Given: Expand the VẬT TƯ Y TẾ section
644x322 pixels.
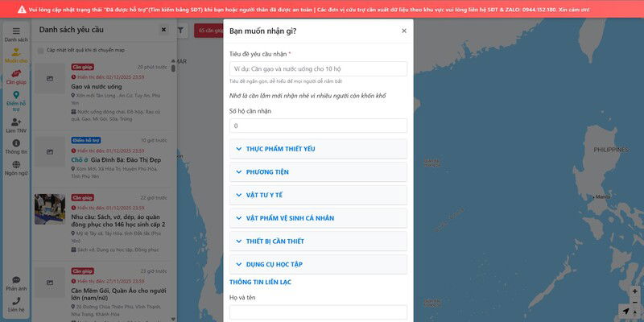Looking at the screenshot, I should tap(318, 195).
